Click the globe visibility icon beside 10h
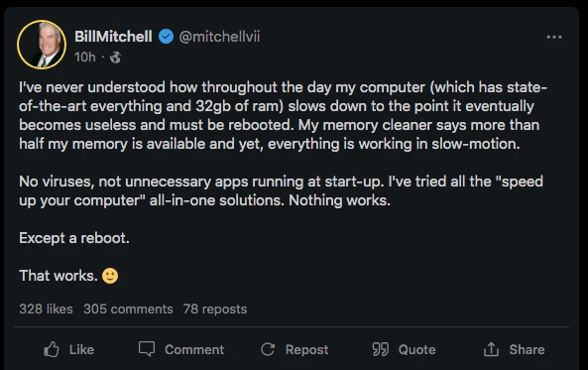 (115, 58)
